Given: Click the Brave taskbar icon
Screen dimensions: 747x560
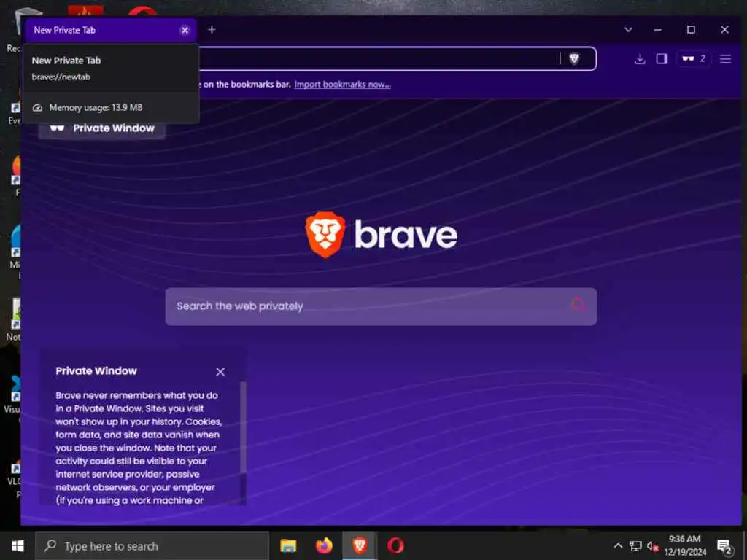Looking at the screenshot, I should (360, 545).
